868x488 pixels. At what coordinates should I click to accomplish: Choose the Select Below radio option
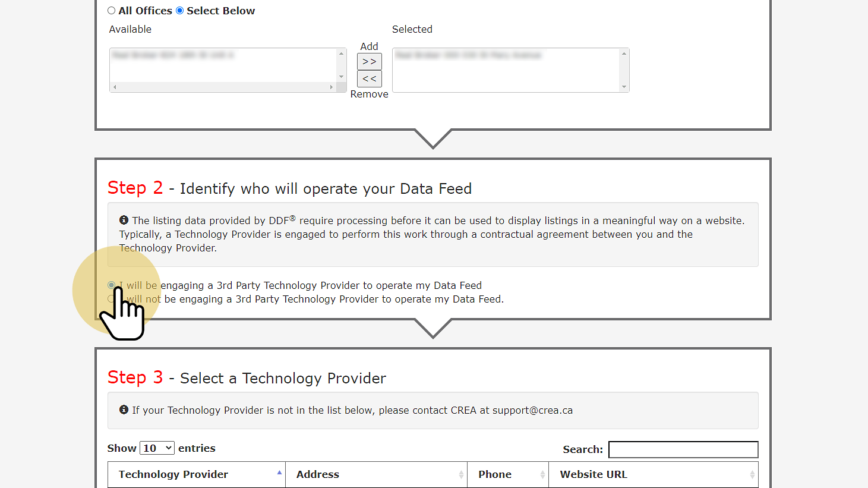point(180,11)
